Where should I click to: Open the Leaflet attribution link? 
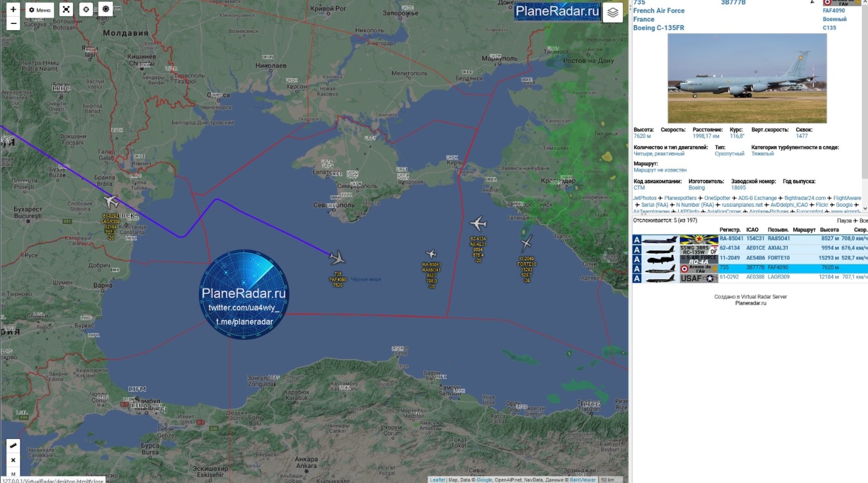(x=437, y=480)
